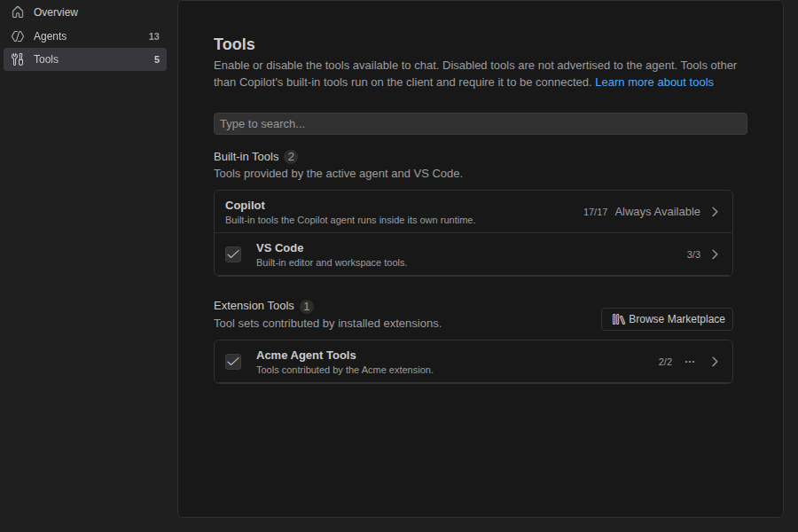
Task: Click the Overview home icon in sidebar
Action: click(18, 12)
